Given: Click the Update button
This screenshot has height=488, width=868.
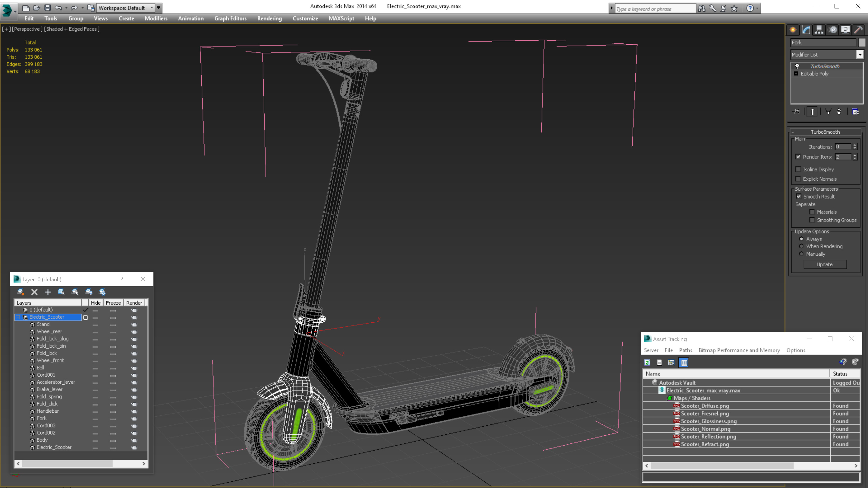Looking at the screenshot, I should click(825, 264).
